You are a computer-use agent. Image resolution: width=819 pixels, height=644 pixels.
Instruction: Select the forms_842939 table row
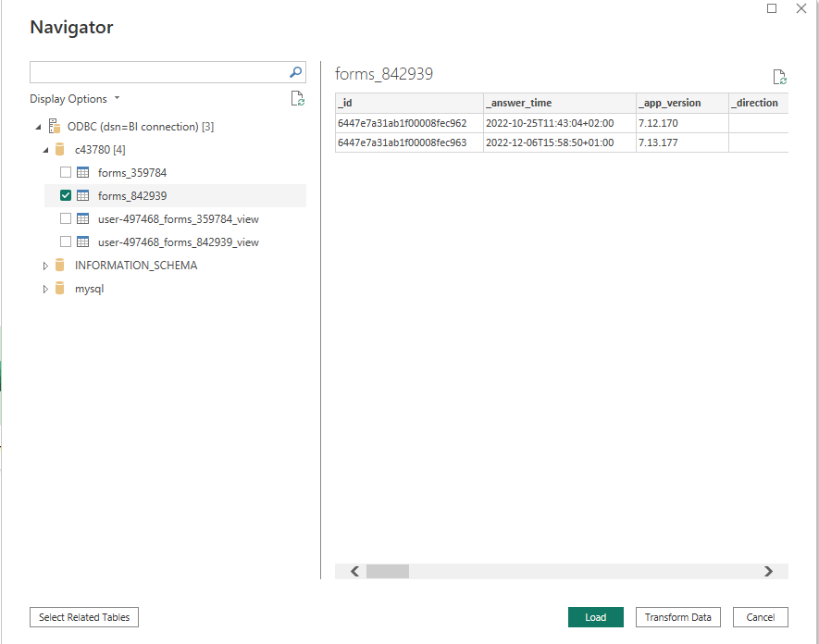click(175, 195)
